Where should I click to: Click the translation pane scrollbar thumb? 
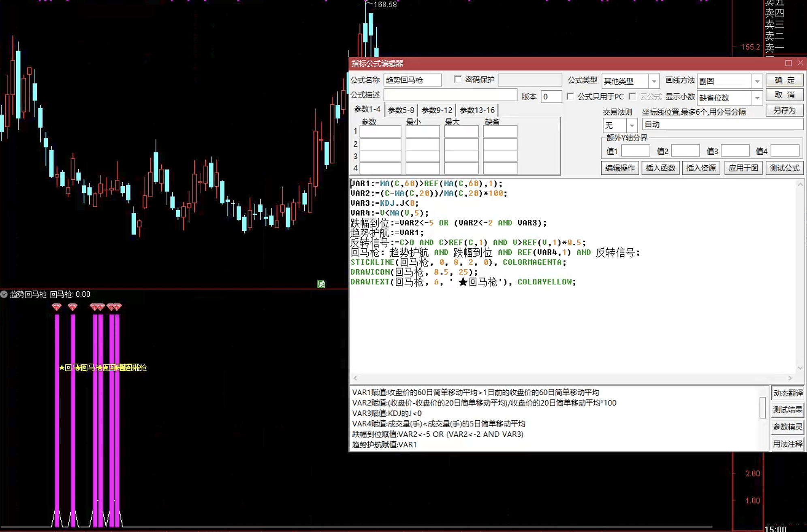762,407
